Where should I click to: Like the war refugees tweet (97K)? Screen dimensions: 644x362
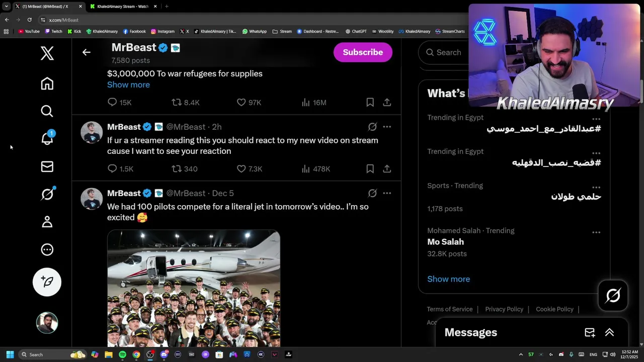pos(249,103)
